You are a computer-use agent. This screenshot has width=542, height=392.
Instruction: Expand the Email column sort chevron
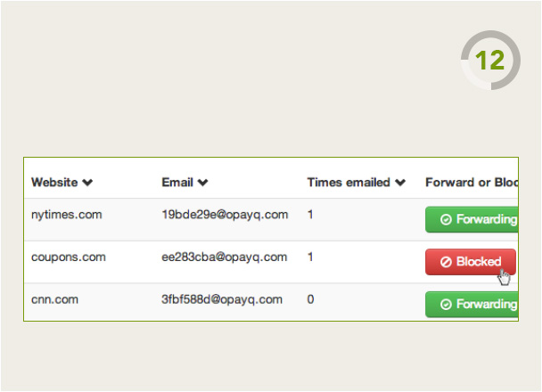pyautogui.click(x=202, y=183)
